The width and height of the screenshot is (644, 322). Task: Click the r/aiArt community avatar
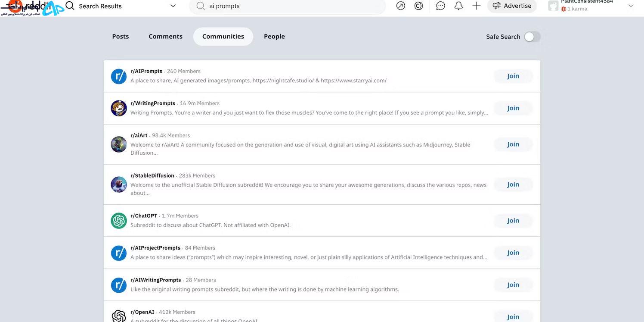(119, 144)
